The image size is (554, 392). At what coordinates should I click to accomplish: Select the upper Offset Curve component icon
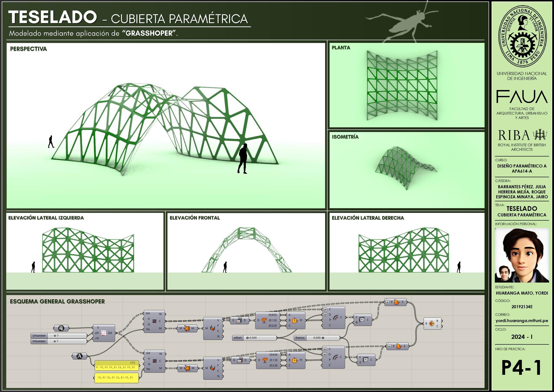click(x=335, y=318)
